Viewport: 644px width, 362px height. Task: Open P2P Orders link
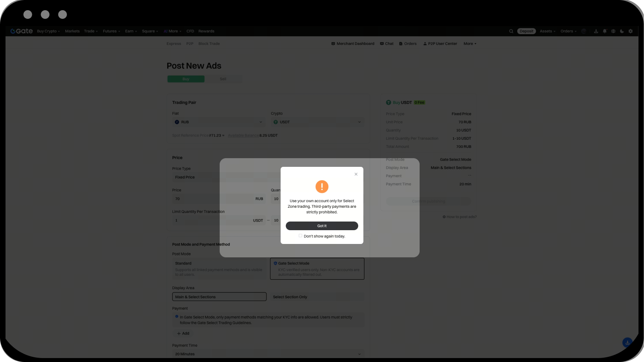[408, 44]
